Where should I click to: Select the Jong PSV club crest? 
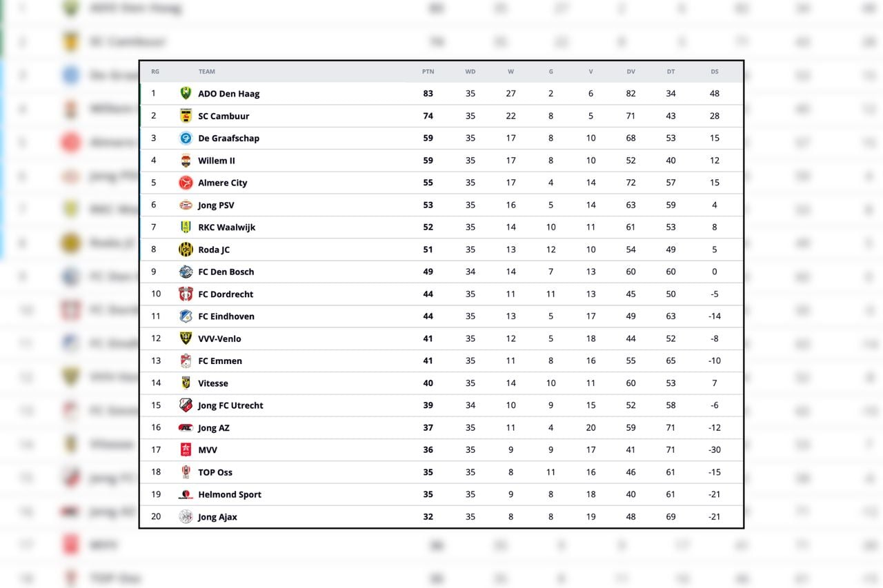click(x=185, y=205)
